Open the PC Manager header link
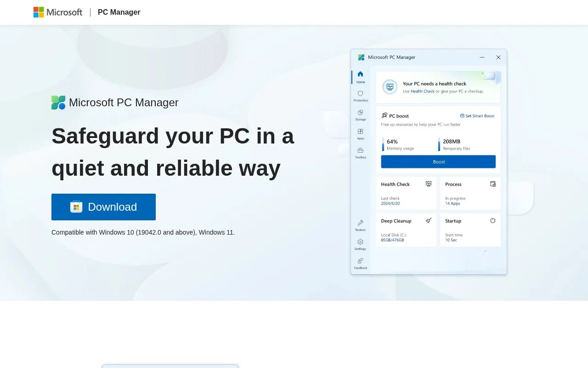 click(119, 12)
